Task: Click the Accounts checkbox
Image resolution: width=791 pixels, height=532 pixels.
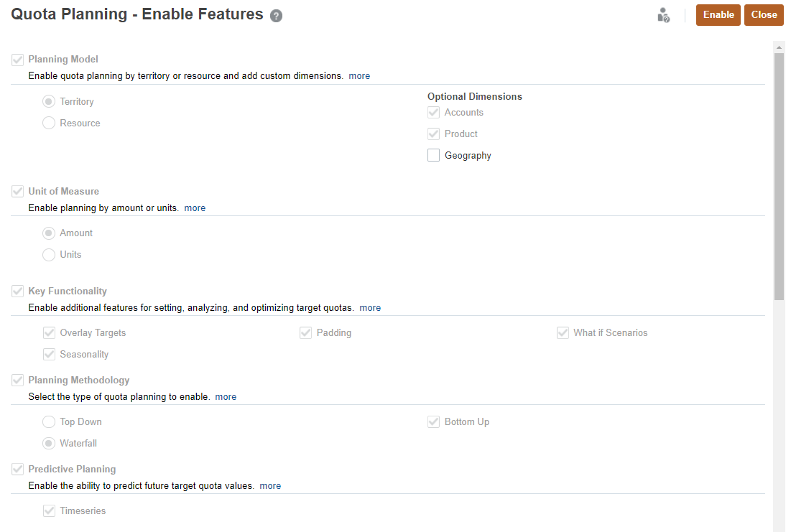Action: coord(433,112)
